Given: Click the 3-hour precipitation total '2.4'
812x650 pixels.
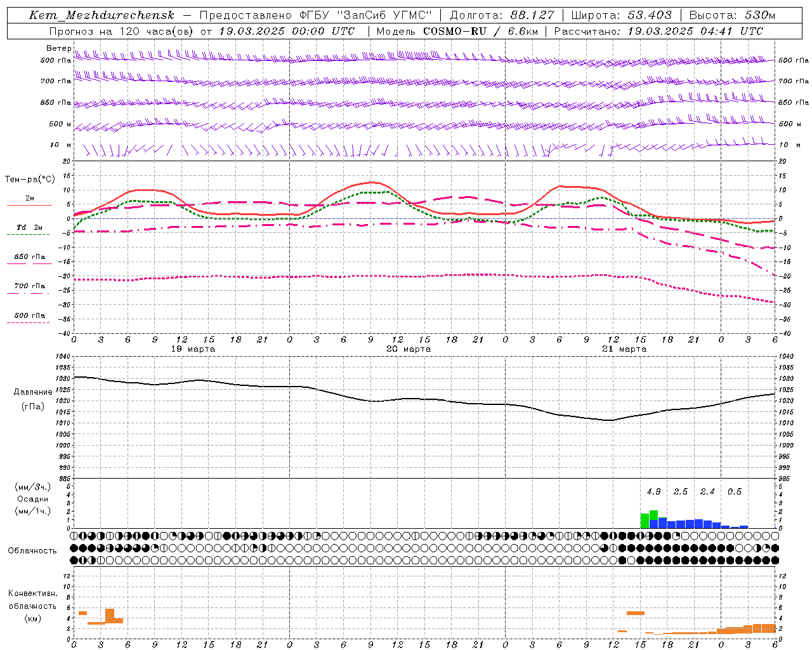Looking at the screenshot, I should [x=707, y=492].
